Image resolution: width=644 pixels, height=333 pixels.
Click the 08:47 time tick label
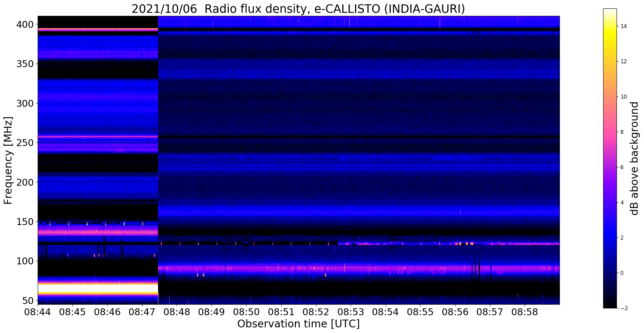(x=142, y=312)
